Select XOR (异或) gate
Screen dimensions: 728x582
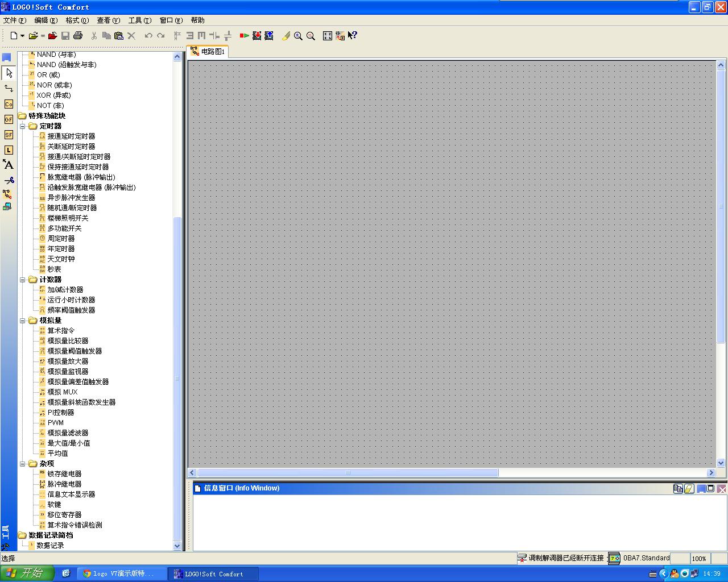[53, 95]
